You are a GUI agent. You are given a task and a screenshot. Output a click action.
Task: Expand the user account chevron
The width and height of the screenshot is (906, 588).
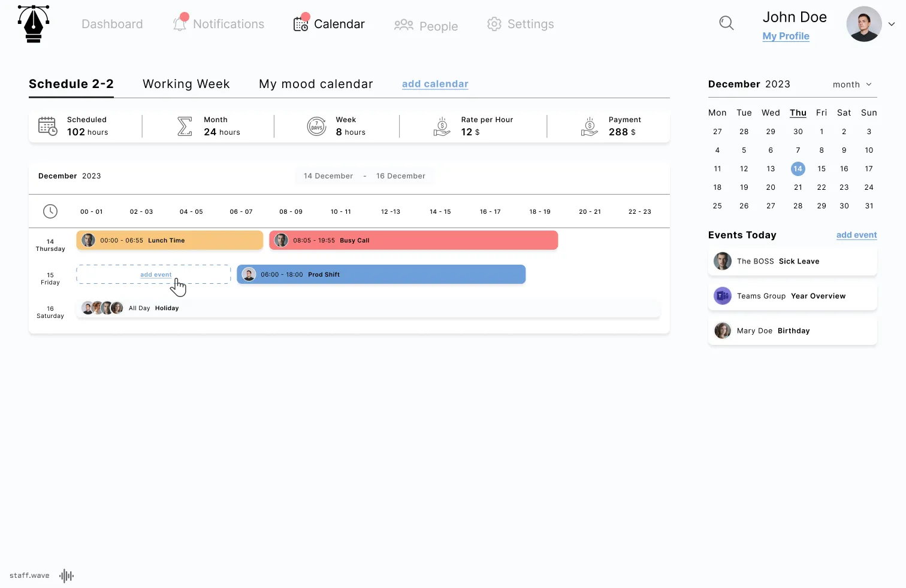(892, 24)
